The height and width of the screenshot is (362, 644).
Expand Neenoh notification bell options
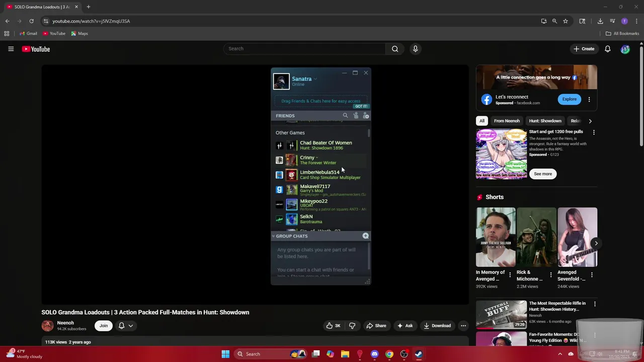pyautogui.click(x=126, y=326)
